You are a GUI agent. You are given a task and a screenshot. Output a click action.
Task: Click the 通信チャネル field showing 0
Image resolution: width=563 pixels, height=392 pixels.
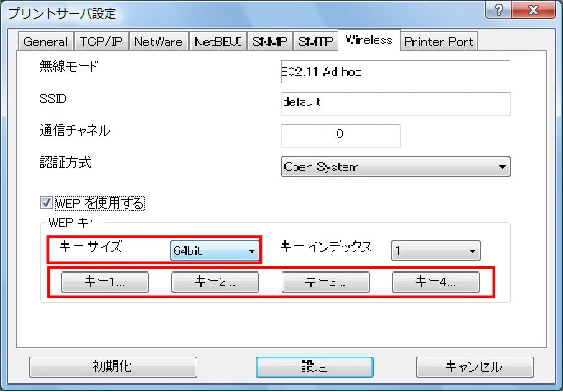[x=340, y=136]
